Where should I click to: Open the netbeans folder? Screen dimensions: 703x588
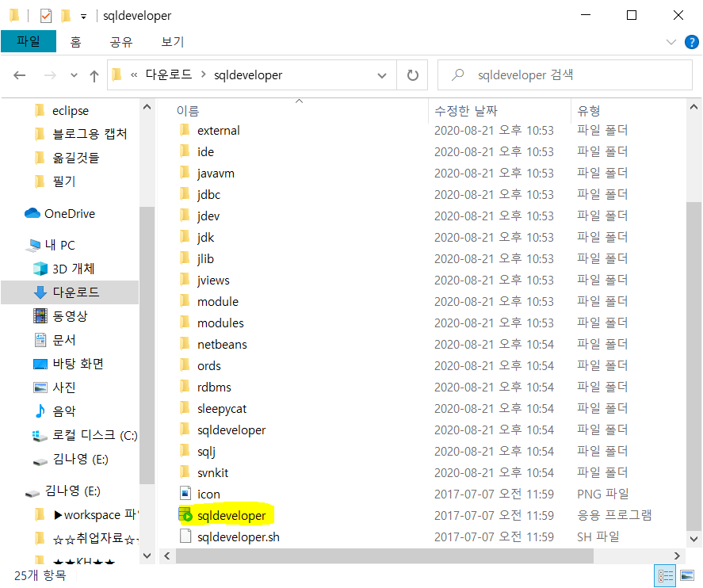pyautogui.click(x=222, y=344)
